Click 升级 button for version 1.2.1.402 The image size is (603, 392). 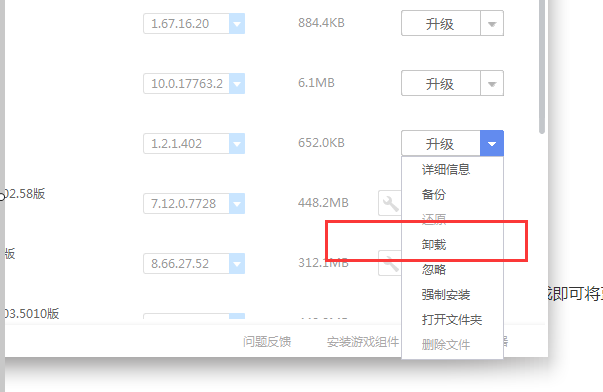[x=441, y=143]
